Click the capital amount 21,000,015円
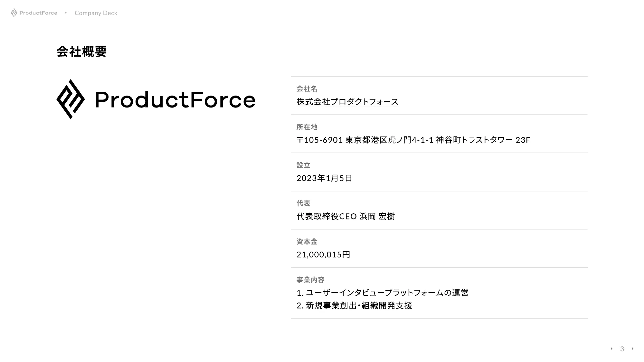This screenshot has width=644, height=362. 323,255
